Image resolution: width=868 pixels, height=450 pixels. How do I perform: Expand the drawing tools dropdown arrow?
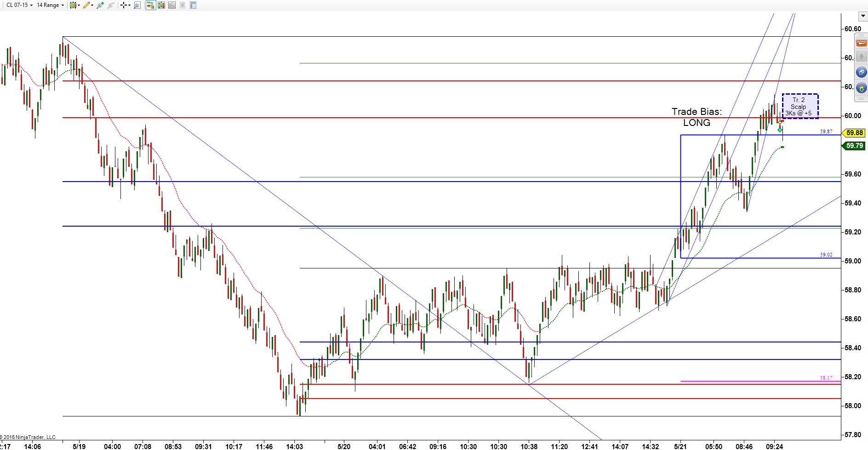(x=92, y=6)
